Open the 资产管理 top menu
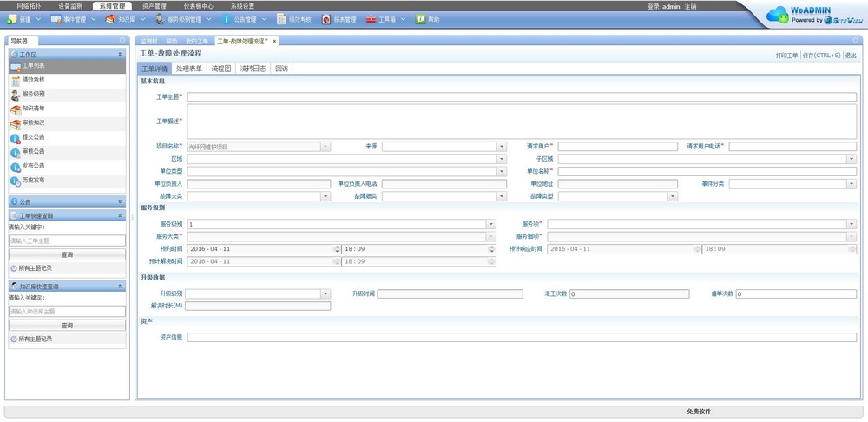 [154, 6]
